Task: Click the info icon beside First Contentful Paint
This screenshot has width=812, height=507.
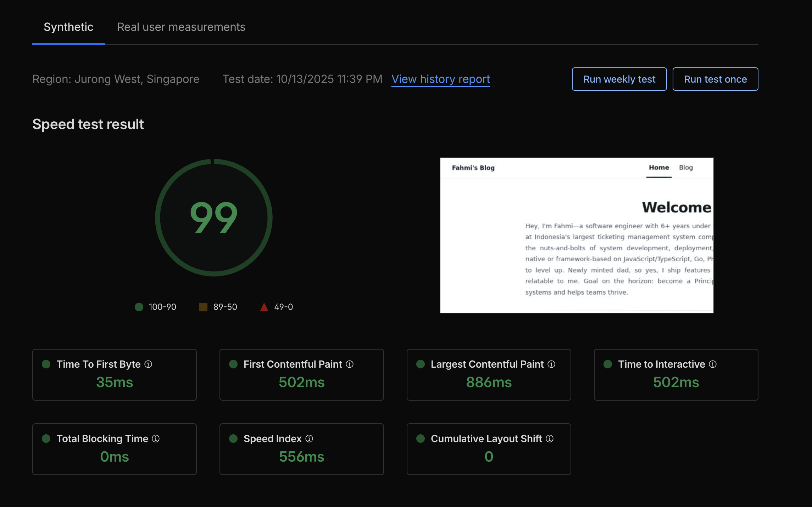Action: pos(349,364)
